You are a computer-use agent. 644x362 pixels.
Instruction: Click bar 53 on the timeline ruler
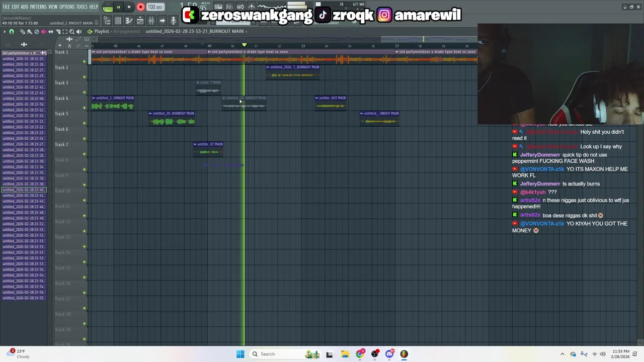point(303,46)
